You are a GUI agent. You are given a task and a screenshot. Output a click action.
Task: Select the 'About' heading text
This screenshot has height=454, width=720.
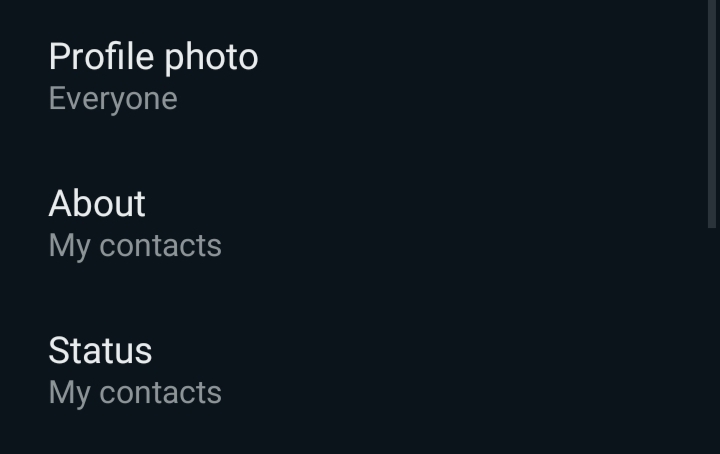click(97, 203)
